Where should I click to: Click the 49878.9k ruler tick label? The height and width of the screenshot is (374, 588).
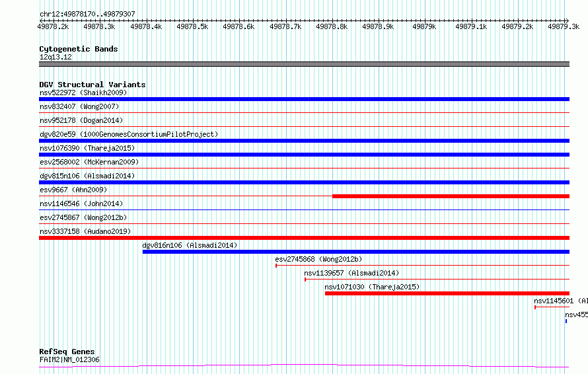pyautogui.click(x=378, y=26)
